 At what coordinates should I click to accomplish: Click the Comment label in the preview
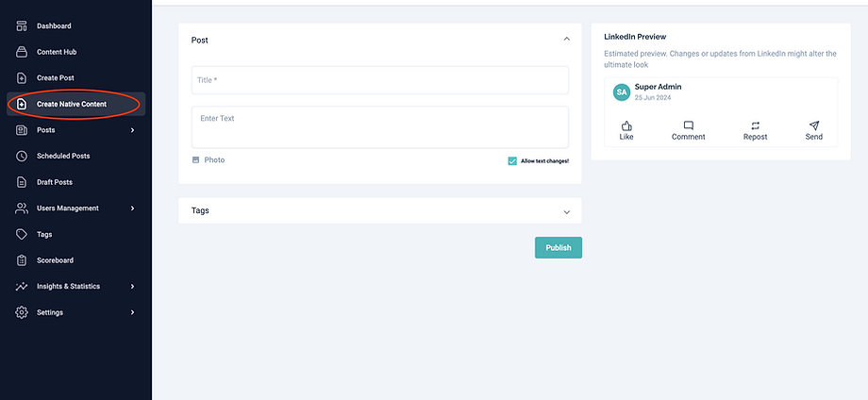(x=688, y=137)
